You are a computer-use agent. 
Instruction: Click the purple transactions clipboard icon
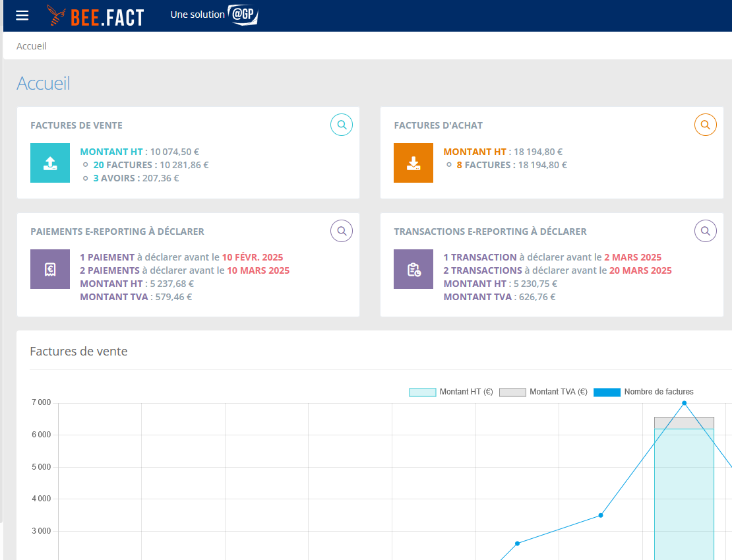click(x=413, y=269)
